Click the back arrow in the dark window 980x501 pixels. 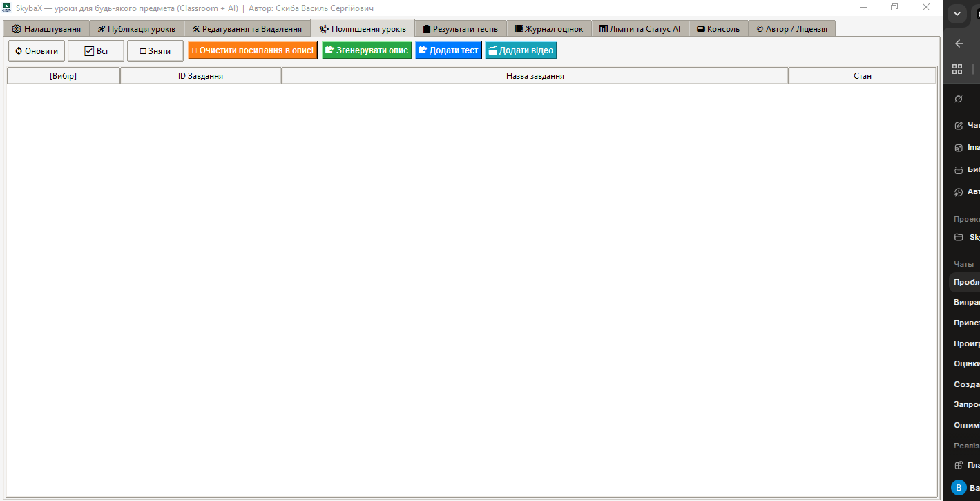[x=959, y=44]
